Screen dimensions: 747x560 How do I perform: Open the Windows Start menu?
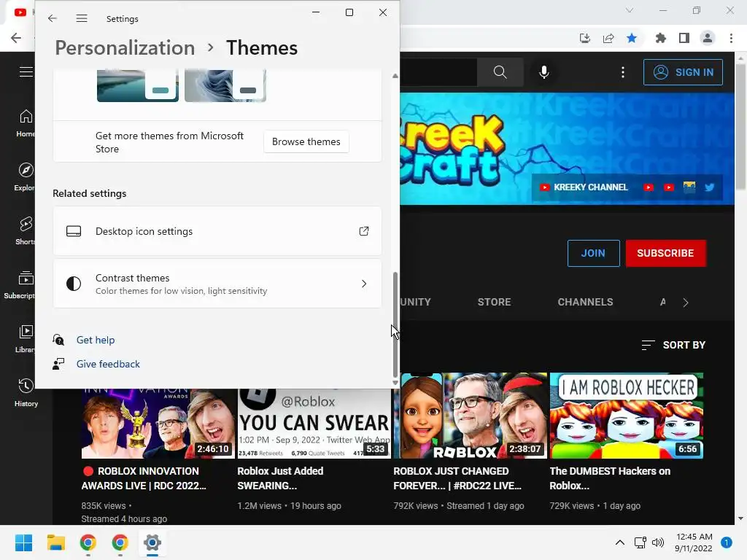click(x=23, y=542)
